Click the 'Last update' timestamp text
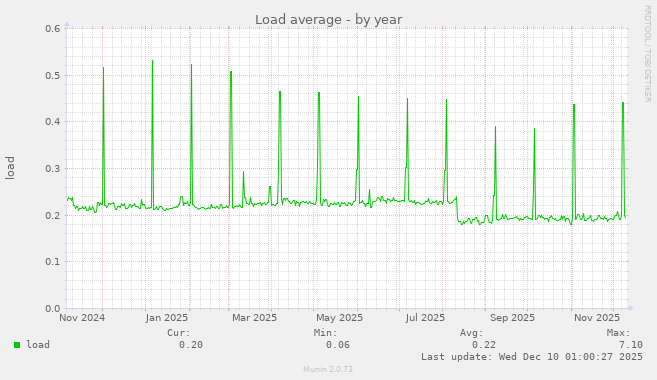 pyautogui.click(x=532, y=357)
